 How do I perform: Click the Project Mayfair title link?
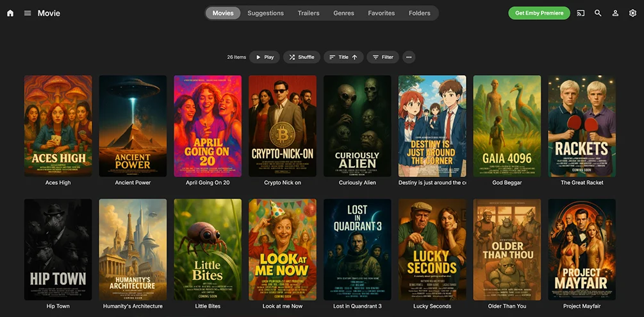coord(582,306)
